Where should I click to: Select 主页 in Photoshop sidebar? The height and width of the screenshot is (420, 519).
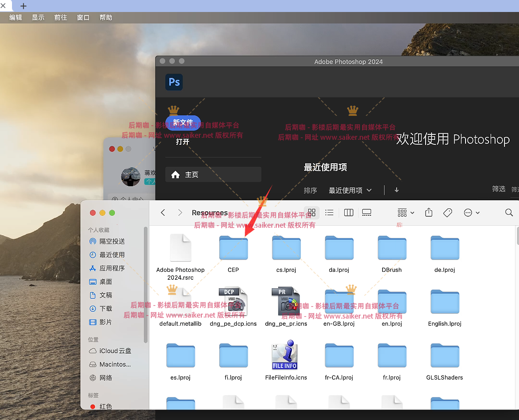[x=213, y=175]
